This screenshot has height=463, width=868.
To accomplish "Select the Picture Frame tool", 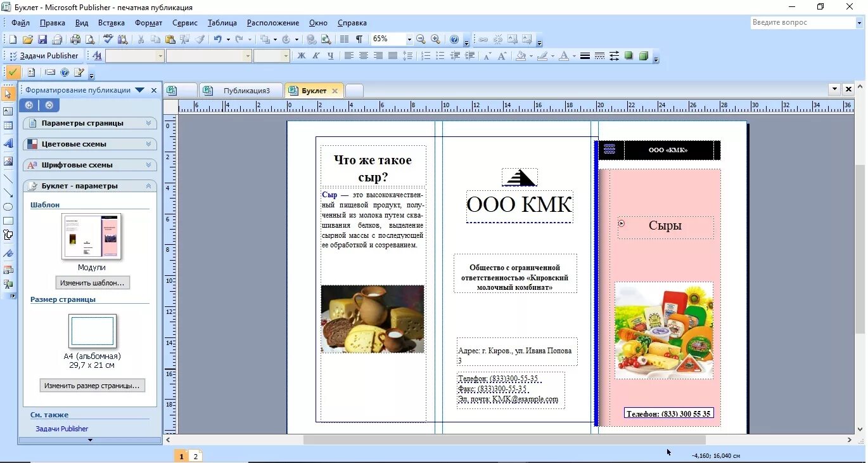I will click(8, 161).
